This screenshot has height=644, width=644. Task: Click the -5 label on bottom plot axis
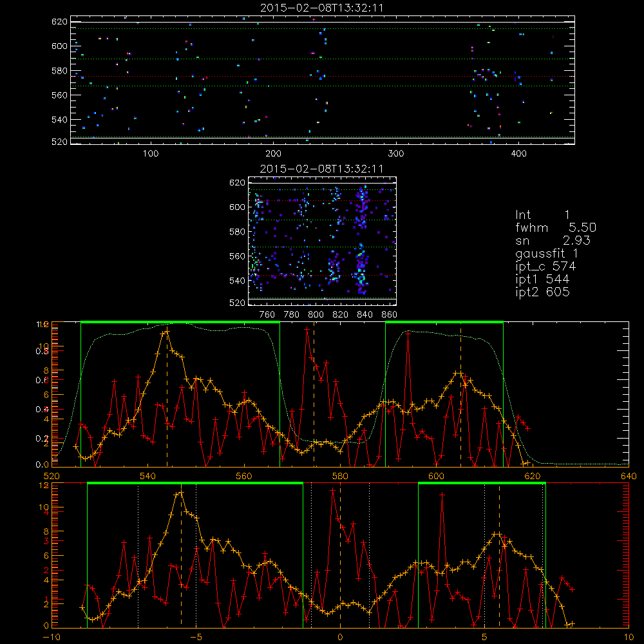pos(196,638)
